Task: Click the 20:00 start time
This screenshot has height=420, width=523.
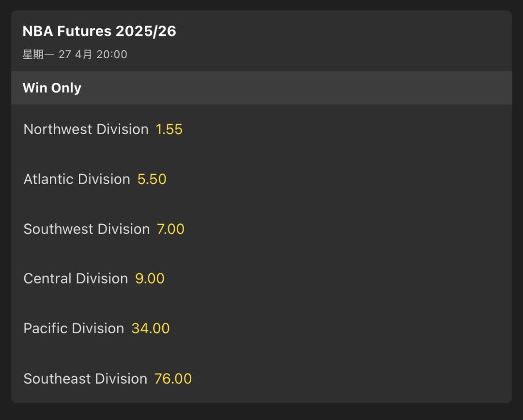Action: click(112, 54)
